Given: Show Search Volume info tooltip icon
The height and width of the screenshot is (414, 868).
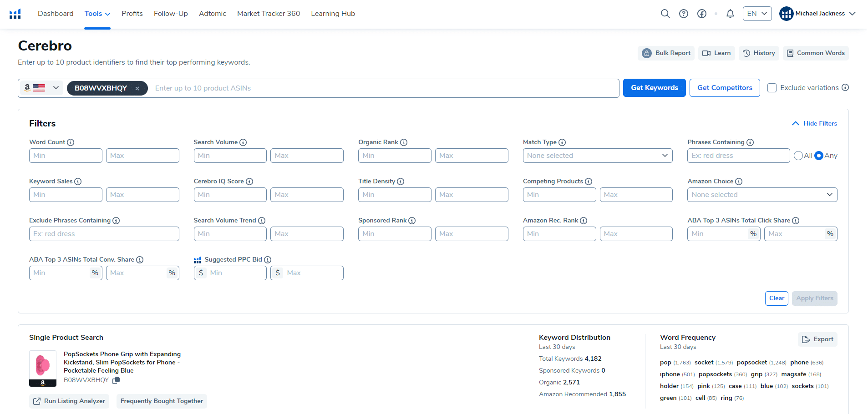Looking at the screenshot, I should tap(243, 142).
